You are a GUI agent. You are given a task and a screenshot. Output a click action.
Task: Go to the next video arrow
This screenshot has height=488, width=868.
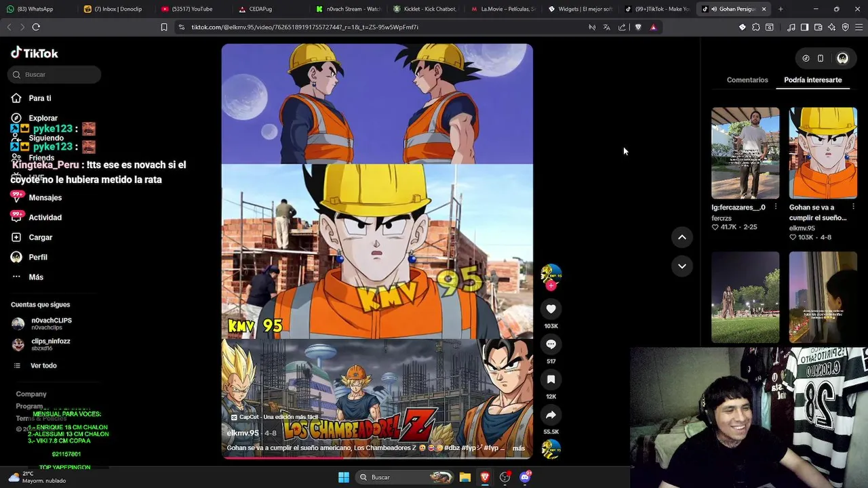(x=682, y=266)
